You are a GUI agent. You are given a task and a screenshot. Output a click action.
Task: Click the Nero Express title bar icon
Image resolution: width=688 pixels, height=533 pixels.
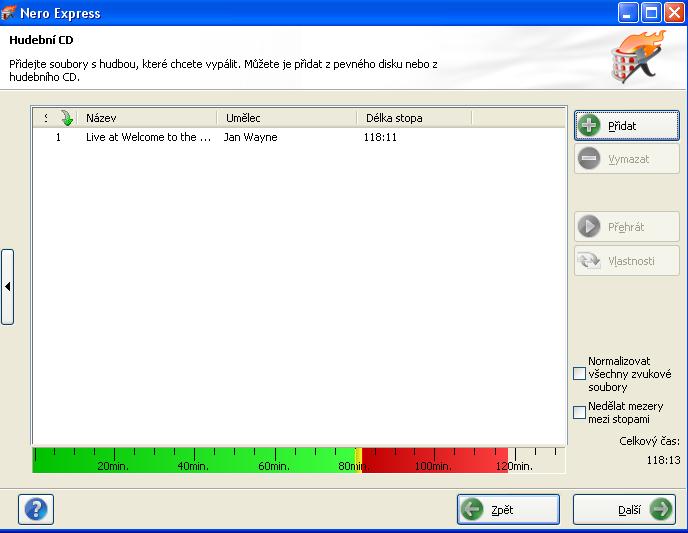pos(9,13)
